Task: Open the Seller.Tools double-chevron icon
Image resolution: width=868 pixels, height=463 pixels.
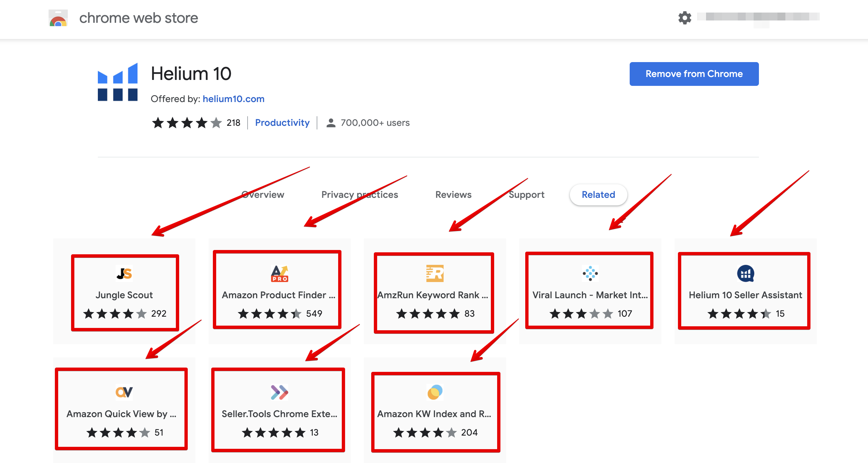Action: tap(279, 392)
